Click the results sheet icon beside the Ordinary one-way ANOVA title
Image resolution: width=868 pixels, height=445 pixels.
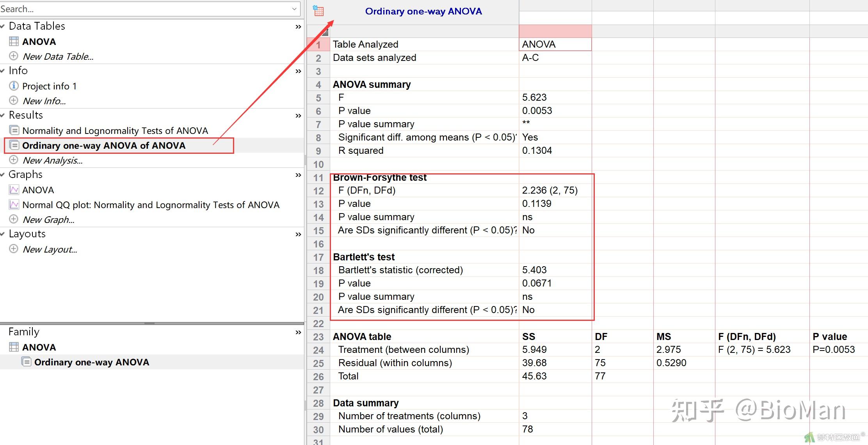click(x=318, y=11)
